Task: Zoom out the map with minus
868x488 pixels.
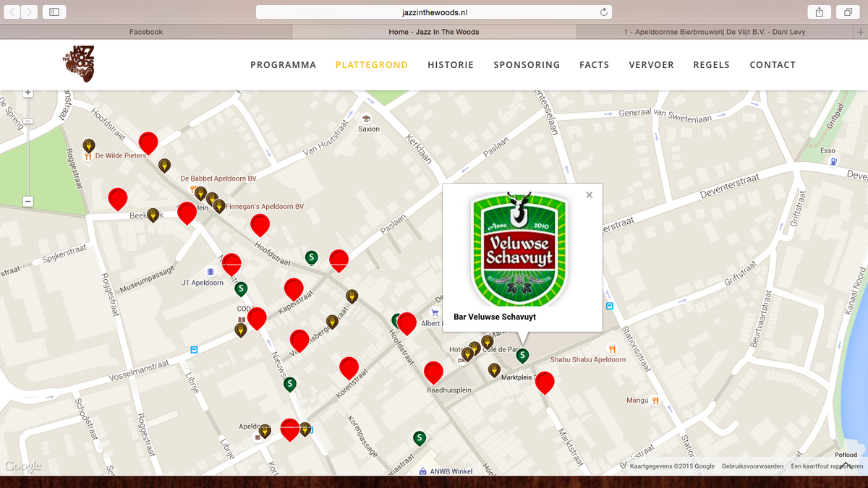Action: (28, 202)
